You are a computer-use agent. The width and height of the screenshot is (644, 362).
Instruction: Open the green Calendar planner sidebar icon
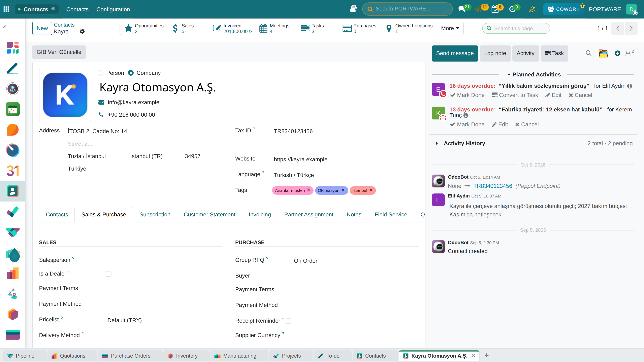(12, 109)
